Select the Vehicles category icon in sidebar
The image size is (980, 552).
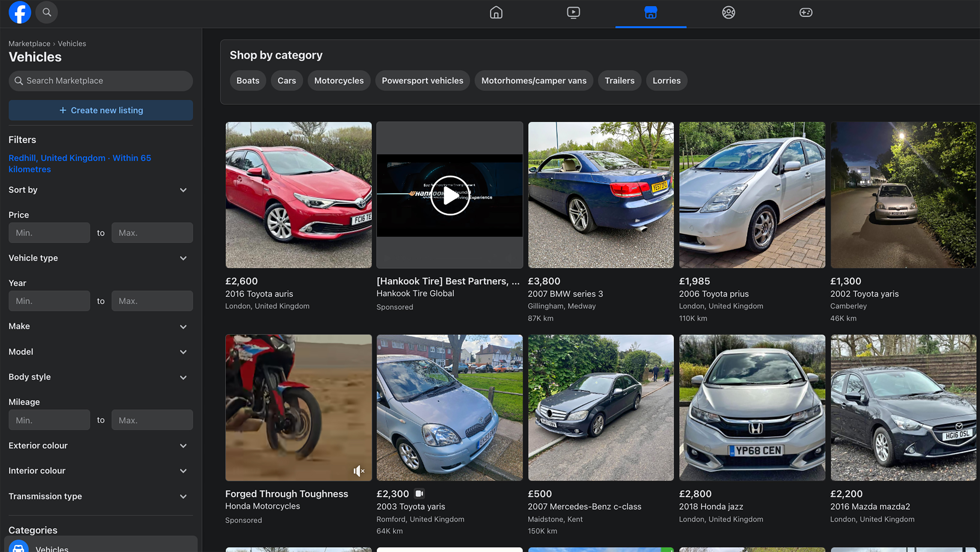tap(18, 547)
